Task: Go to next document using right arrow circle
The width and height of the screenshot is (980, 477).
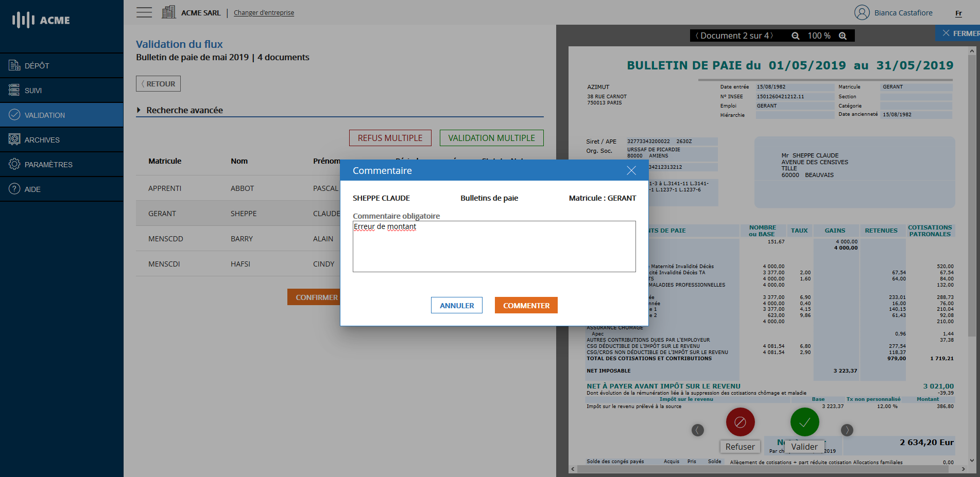Action: tap(847, 430)
